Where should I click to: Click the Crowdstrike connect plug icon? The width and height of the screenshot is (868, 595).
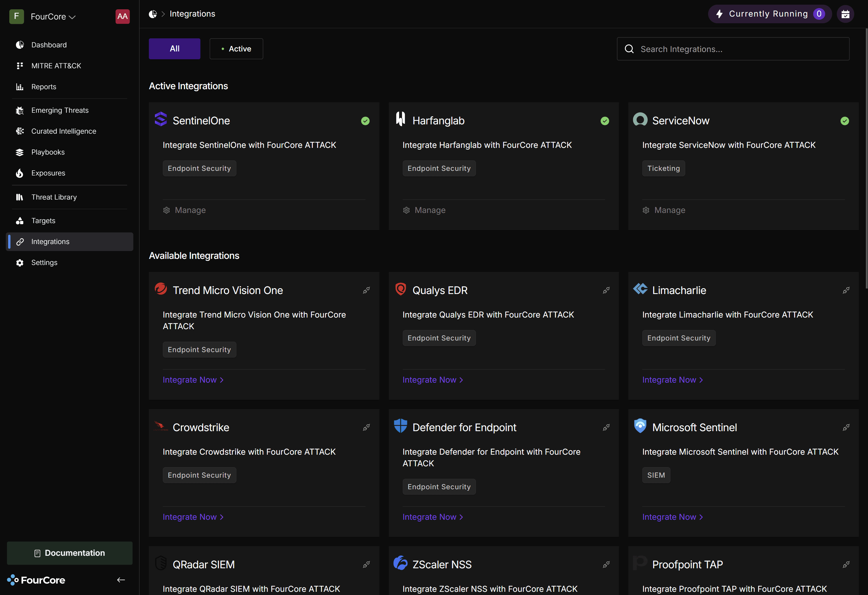pyautogui.click(x=366, y=427)
